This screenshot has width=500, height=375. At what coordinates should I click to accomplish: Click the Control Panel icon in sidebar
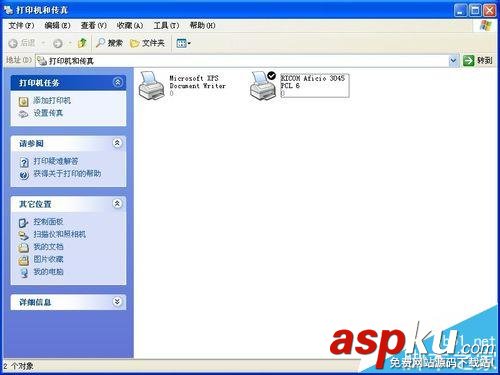coord(23,223)
